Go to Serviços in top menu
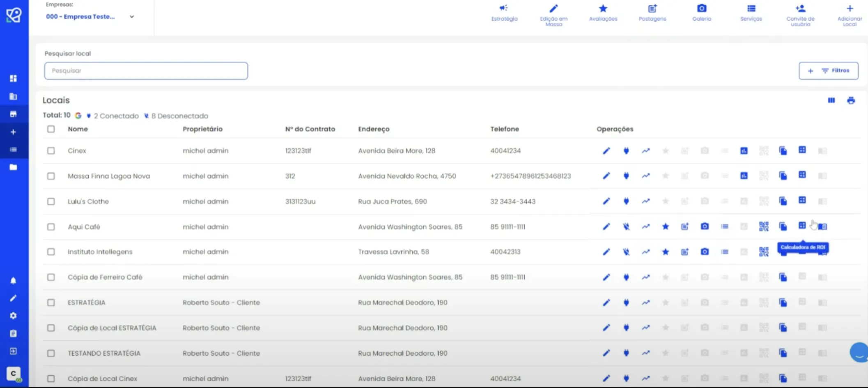This screenshot has height=388, width=868. (751, 12)
